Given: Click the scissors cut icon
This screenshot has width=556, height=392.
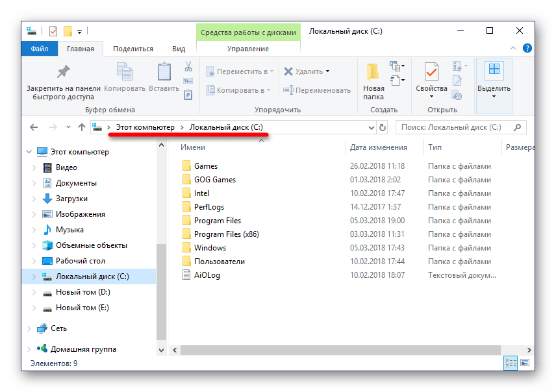Looking at the screenshot, I should click(188, 66).
